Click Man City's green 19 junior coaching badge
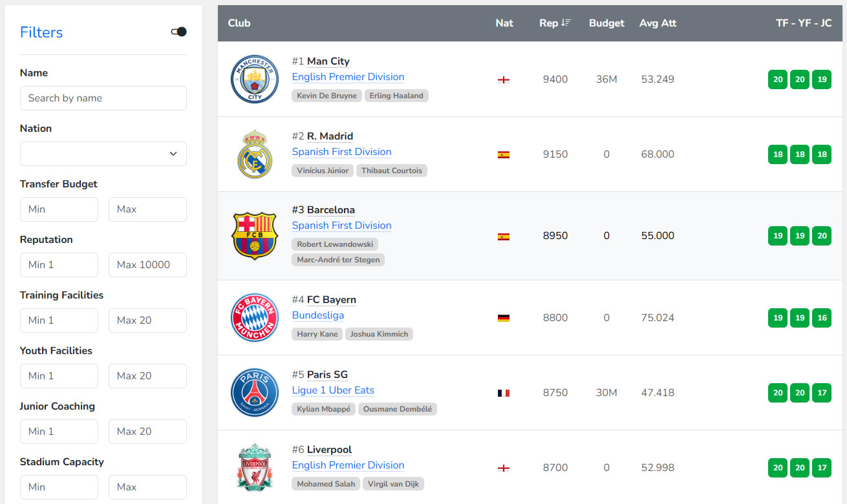 (x=822, y=79)
